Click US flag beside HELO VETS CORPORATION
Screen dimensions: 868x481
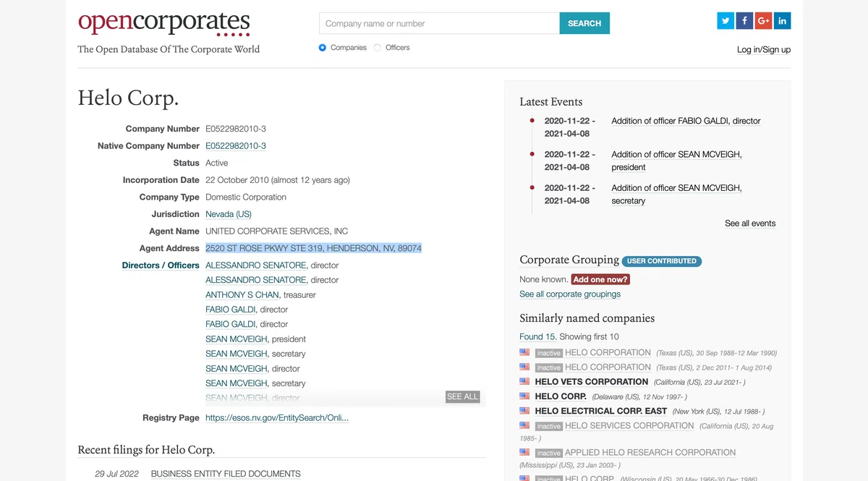click(x=524, y=381)
